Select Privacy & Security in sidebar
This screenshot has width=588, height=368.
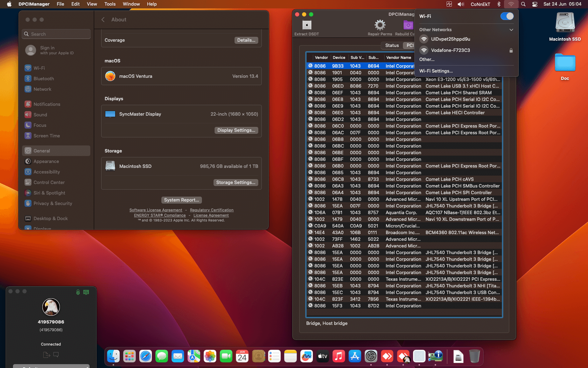tap(52, 204)
